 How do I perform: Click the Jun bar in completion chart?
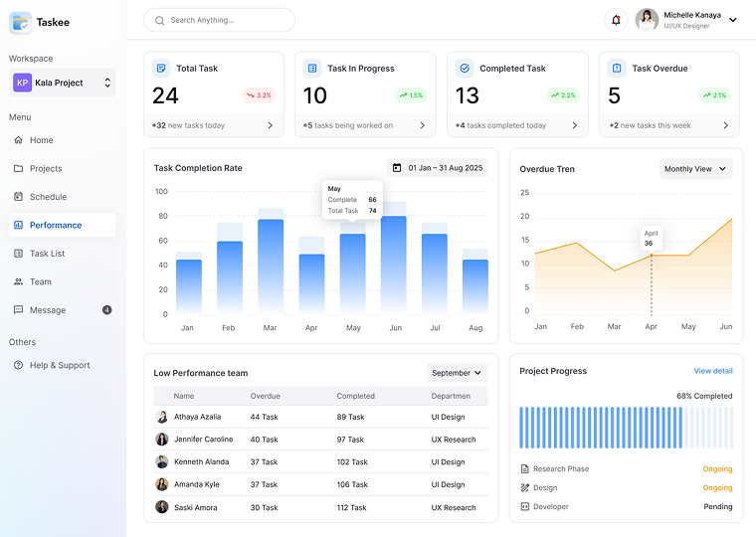click(x=394, y=266)
